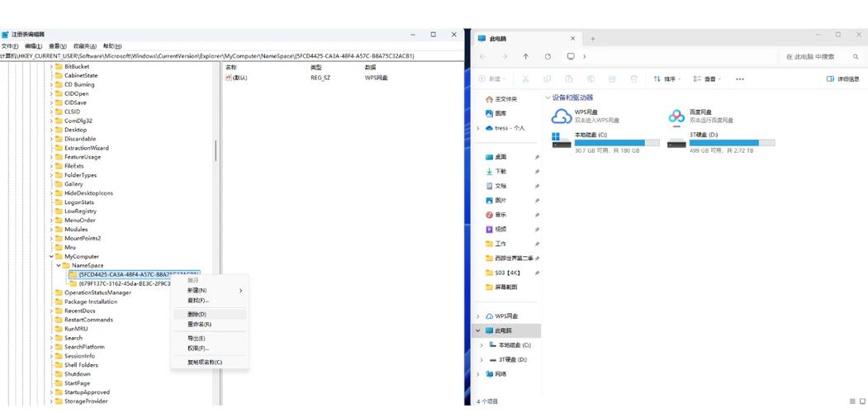868x413 pixels.
Task: Open 桌面 in Explorer quick access
Action: pyautogui.click(x=496, y=157)
